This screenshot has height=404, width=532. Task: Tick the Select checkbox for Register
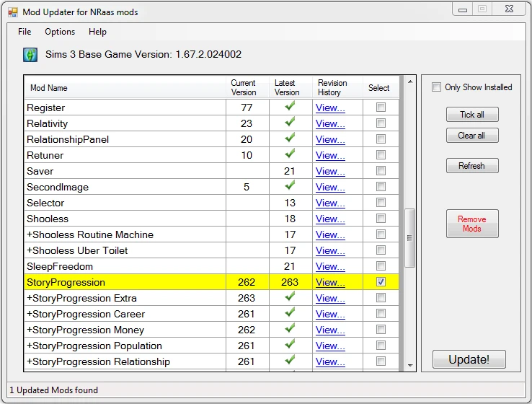click(381, 107)
